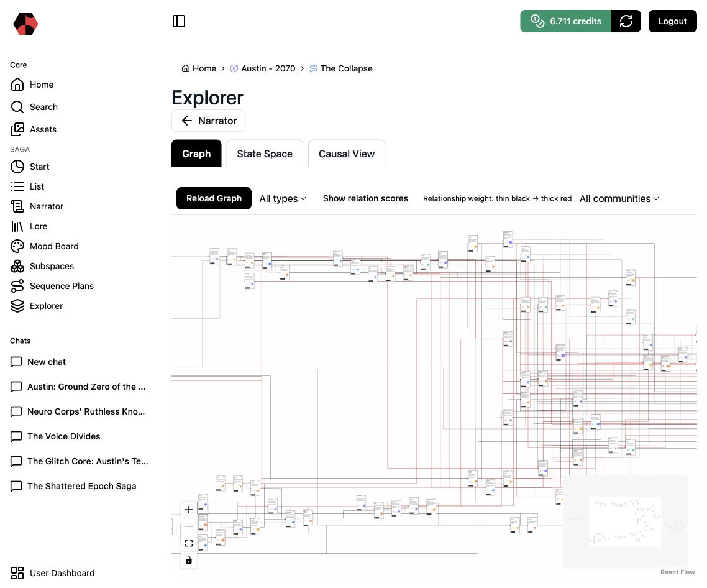The width and height of the screenshot is (707, 588).
Task: Open chat 'The Glitch Core: Austin's Te...'
Action: 88,461
